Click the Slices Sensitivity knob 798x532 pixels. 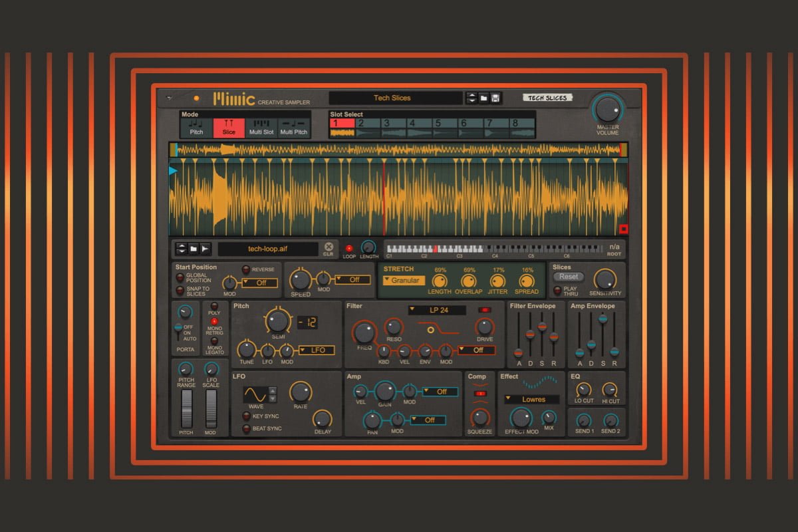(604, 279)
